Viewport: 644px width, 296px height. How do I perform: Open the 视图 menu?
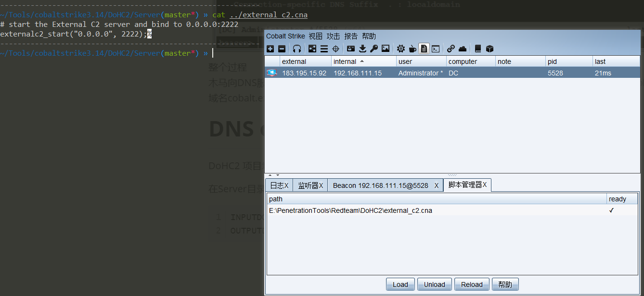[x=316, y=36]
